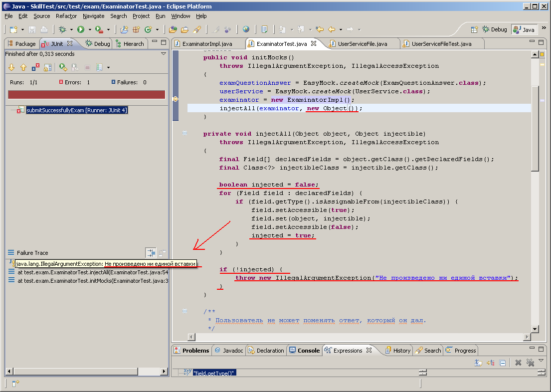The width and height of the screenshot is (551, 392).
Task: Jump to next failed test in JUnit view
Action: pyautogui.click(x=11, y=66)
